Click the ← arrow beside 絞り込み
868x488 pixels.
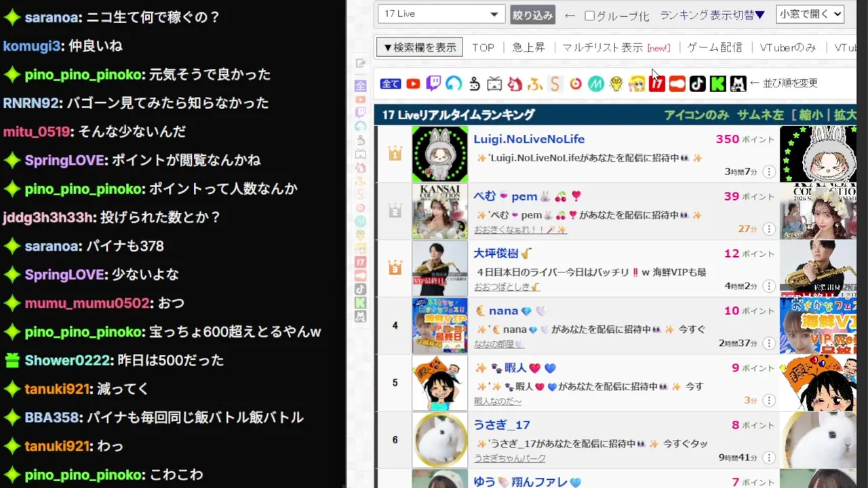click(570, 15)
